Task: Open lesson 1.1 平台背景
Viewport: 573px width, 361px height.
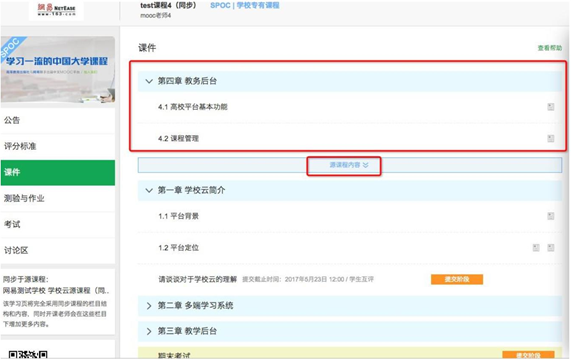Action: (178, 216)
